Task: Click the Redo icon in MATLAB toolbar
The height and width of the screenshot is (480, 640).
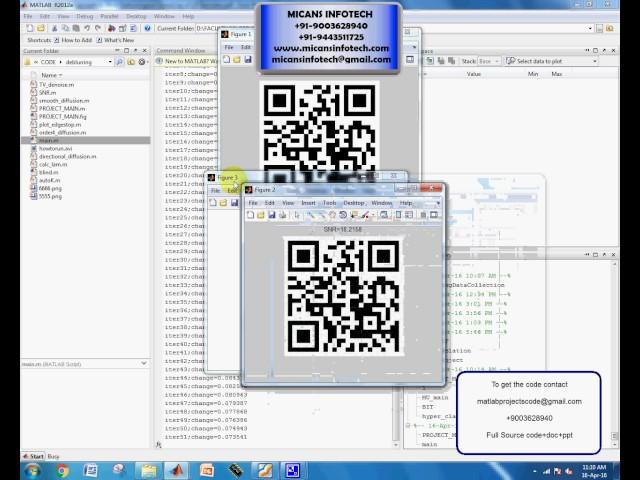Action: point(98,28)
